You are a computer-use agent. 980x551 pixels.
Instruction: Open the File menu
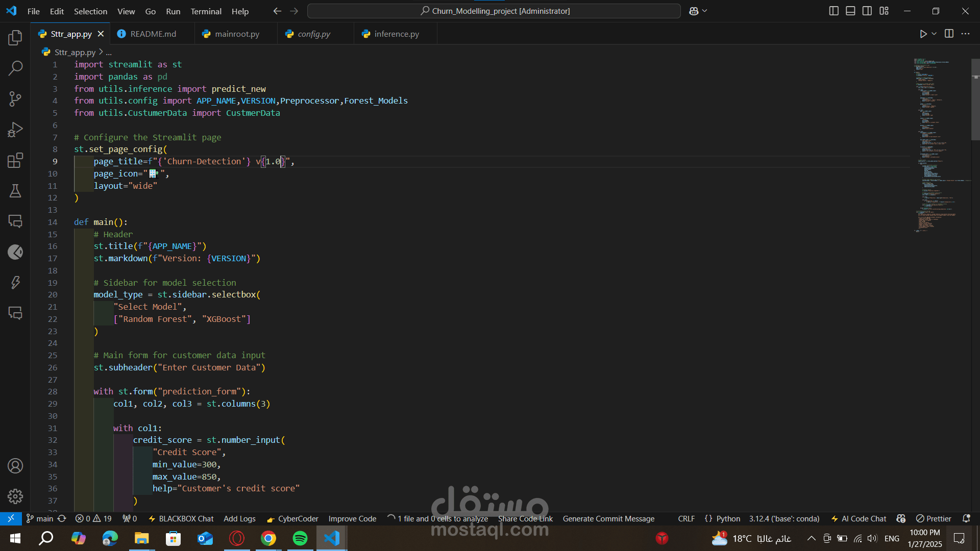coord(34,11)
